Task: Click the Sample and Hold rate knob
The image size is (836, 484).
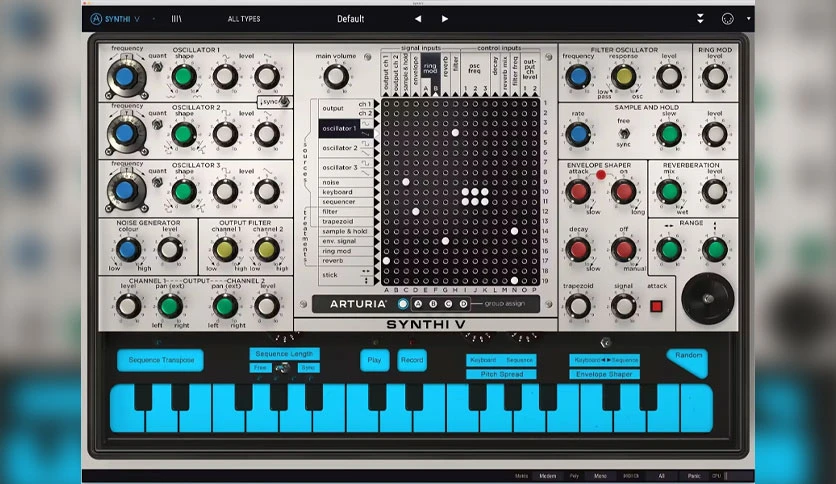Action: pyautogui.click(x=578, y=134)
